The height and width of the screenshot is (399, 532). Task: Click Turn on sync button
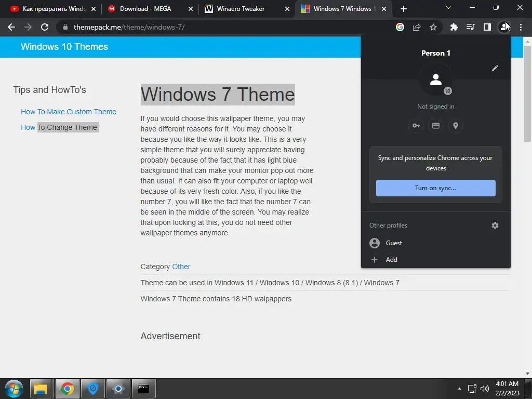click(436, 188)
